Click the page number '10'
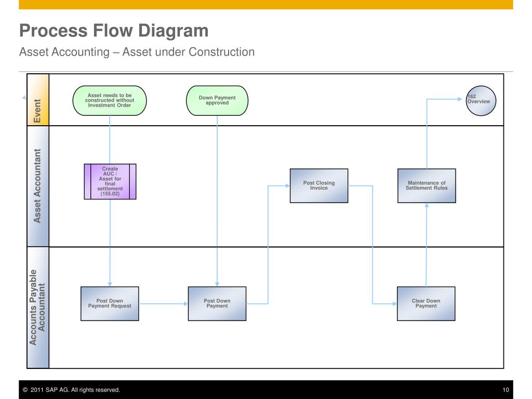 pyautogui.click(x=506, y=390)
